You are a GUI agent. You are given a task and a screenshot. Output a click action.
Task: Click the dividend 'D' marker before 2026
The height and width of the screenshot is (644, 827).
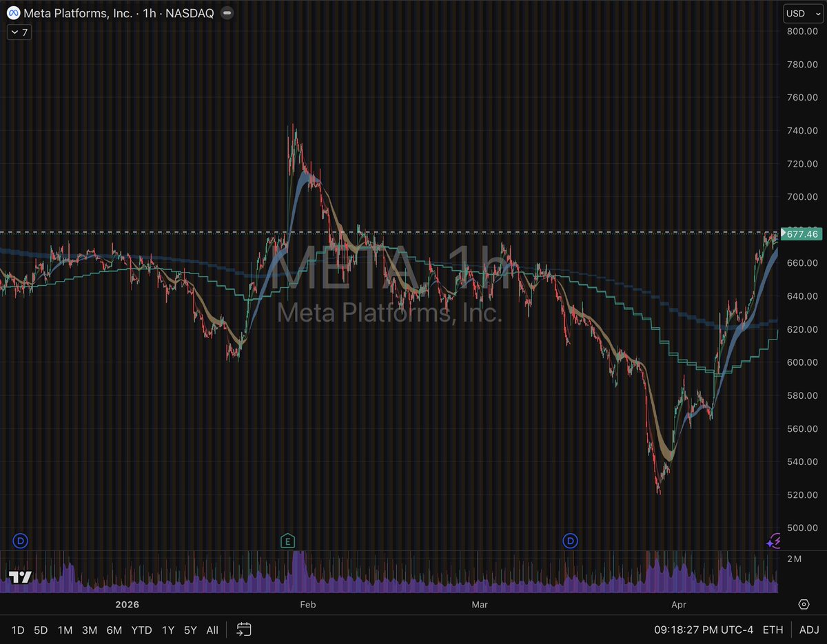click(21, 541)
